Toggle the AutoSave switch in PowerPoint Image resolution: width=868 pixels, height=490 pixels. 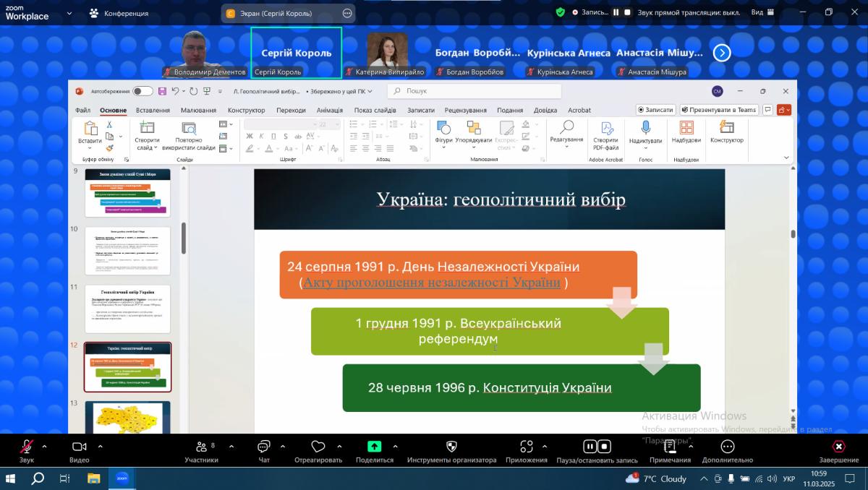click(x=142, y=91)
